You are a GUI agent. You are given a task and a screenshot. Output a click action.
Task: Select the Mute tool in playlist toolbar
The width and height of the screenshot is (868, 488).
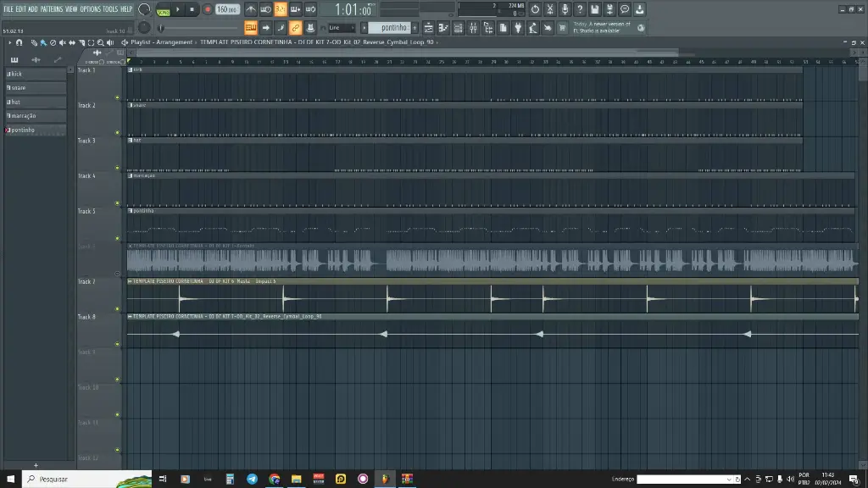click(62, 42)
